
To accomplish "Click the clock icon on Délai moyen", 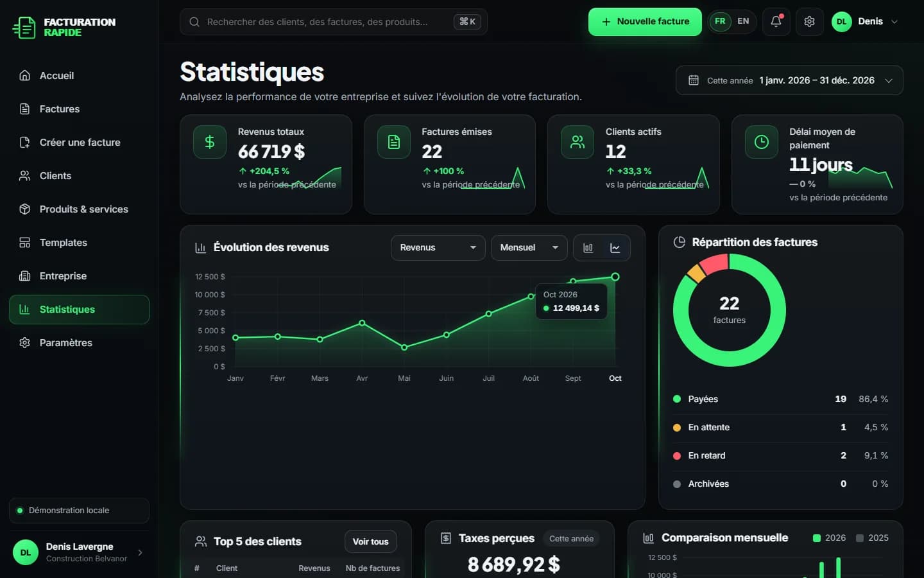I will click(762, 142).
